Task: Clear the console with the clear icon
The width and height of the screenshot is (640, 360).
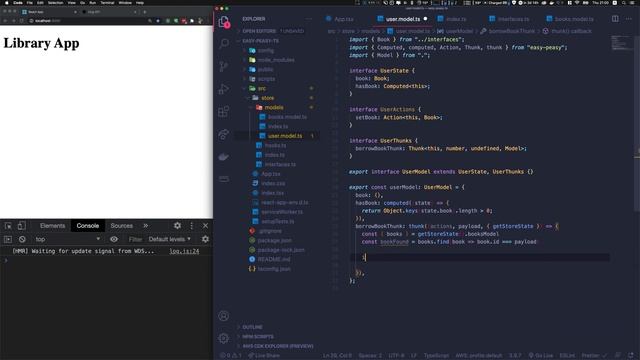Action: coord(22,239)
